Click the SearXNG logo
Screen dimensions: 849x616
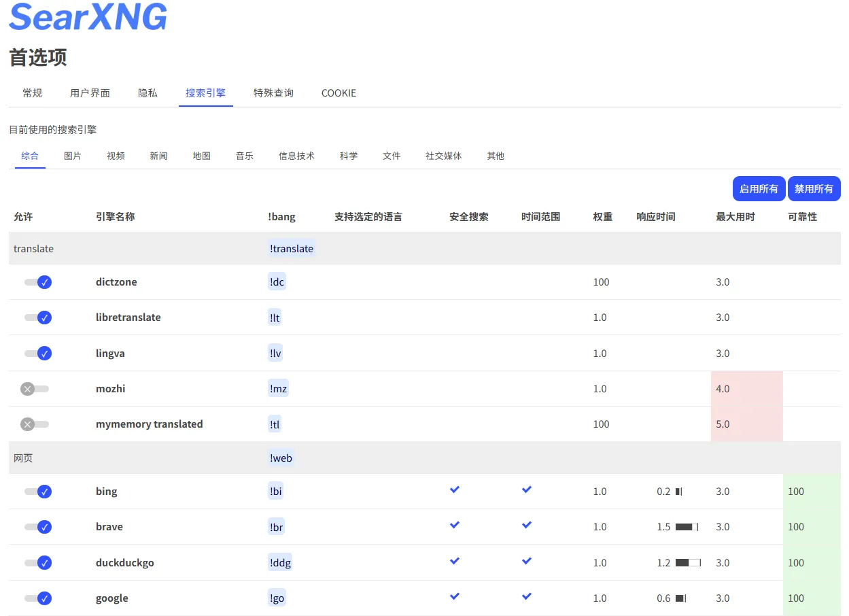(88, 16)
